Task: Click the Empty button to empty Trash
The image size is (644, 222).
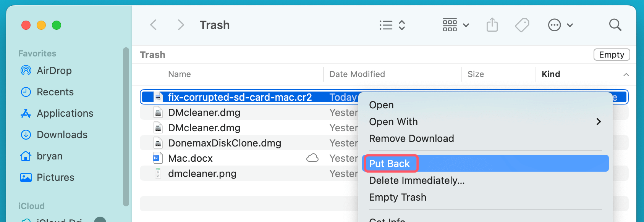Action: [612, 55]
